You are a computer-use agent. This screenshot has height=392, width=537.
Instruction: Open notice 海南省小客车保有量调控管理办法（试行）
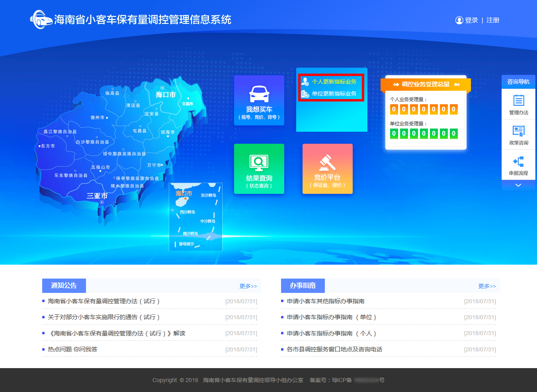point(103,301)
